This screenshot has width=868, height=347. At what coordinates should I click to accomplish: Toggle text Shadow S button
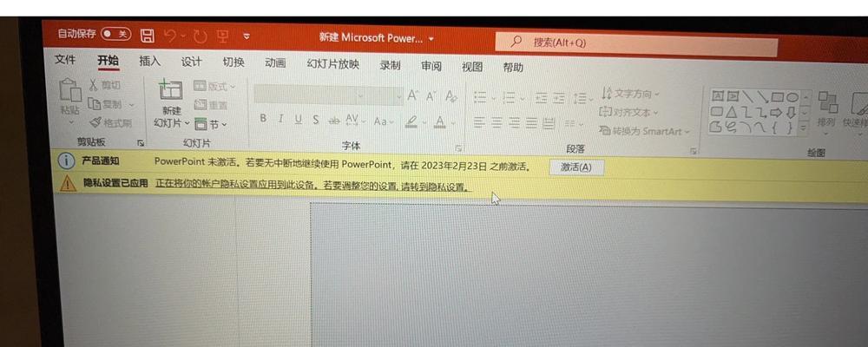316,120
